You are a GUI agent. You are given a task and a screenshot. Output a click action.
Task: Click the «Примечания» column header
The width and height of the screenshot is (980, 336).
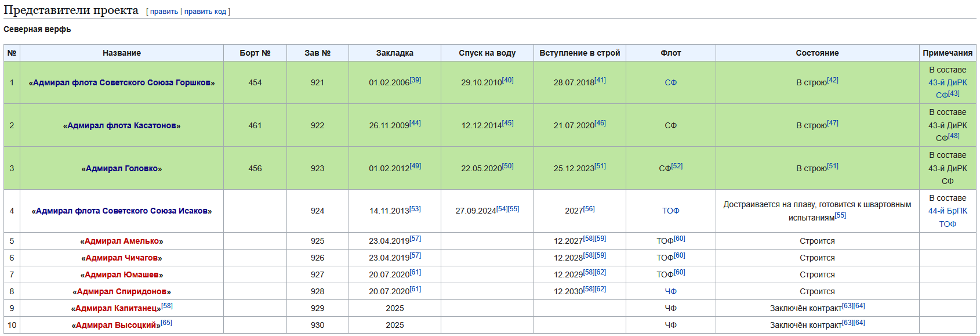(x=948, y=53)
